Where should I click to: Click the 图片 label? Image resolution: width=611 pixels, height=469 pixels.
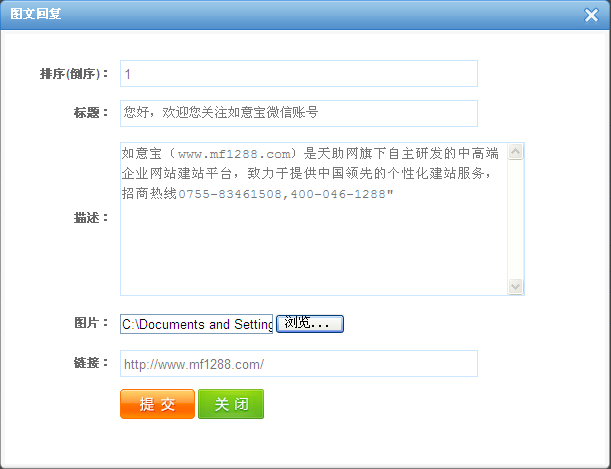(90, 323)
